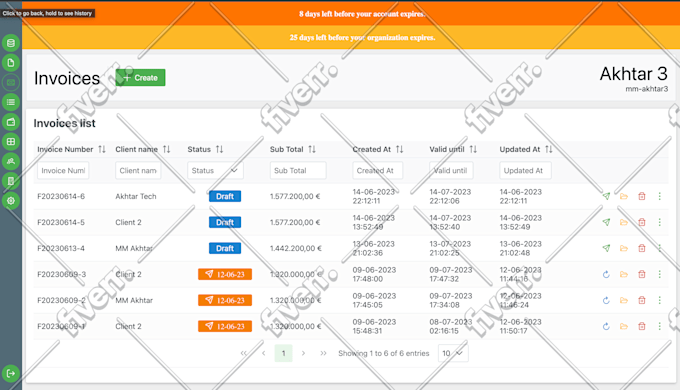Delete invoice F20230614-6 with trash icon
680x390 pixels.
[642, 196]
